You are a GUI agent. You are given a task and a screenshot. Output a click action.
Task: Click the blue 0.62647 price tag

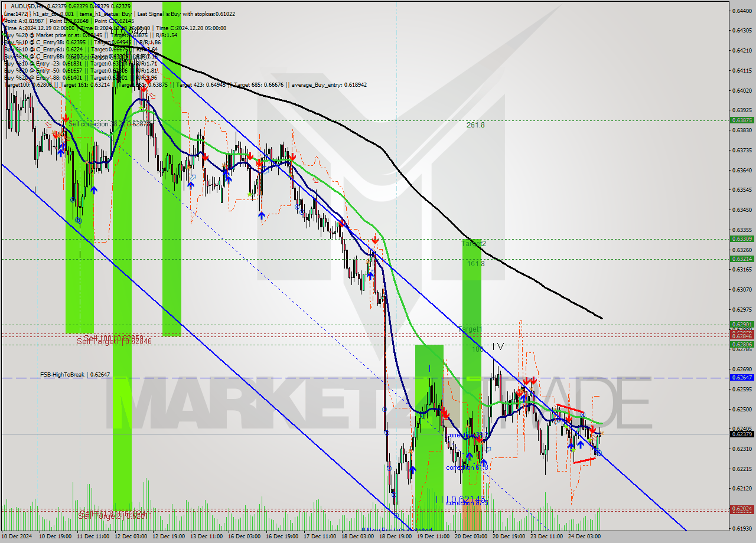(742, 377)
